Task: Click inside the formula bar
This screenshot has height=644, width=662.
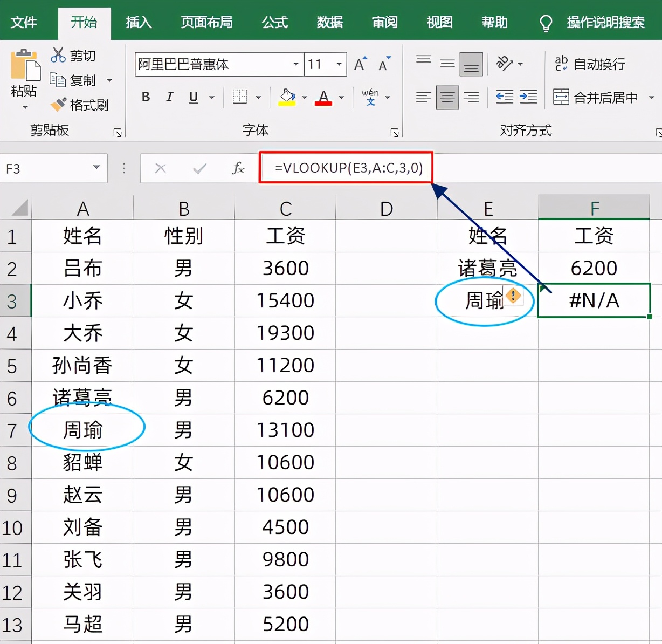Action: tap(345, 168)
